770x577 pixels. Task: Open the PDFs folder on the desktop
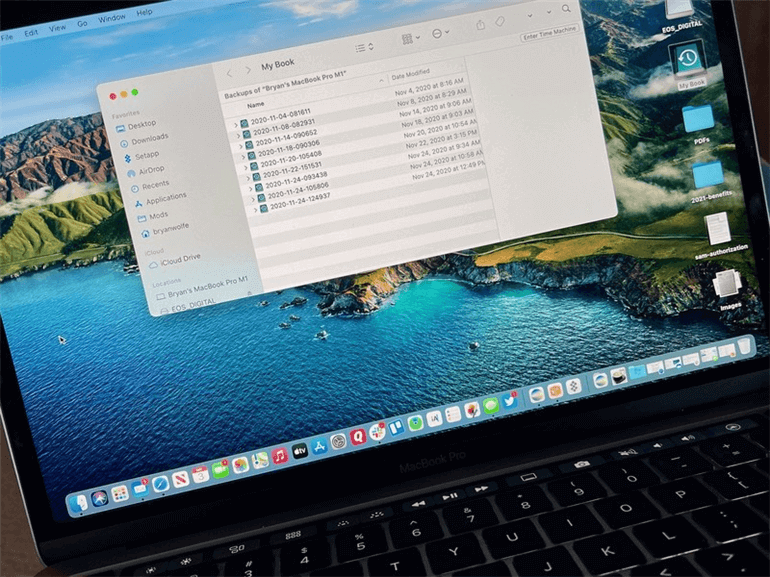tap(698, 124)
